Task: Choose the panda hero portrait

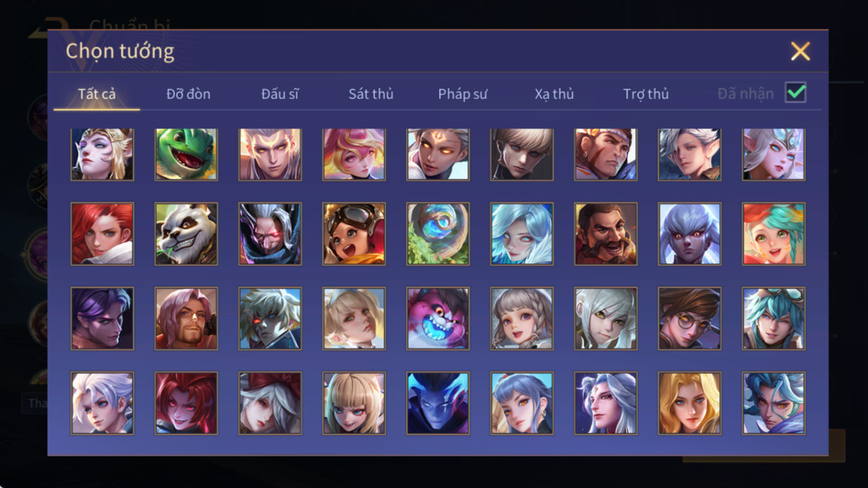Action: [x=186, y=234]
